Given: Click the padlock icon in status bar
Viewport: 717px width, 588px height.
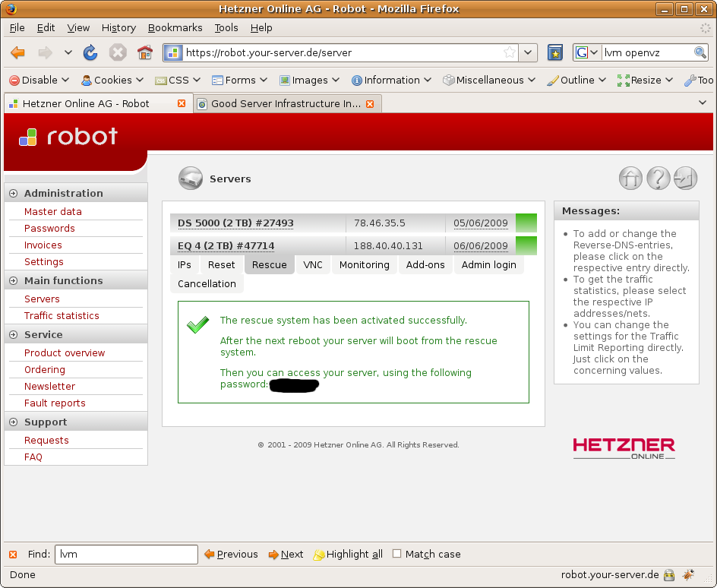Looking at the screenshot, I should coord(669,574).
